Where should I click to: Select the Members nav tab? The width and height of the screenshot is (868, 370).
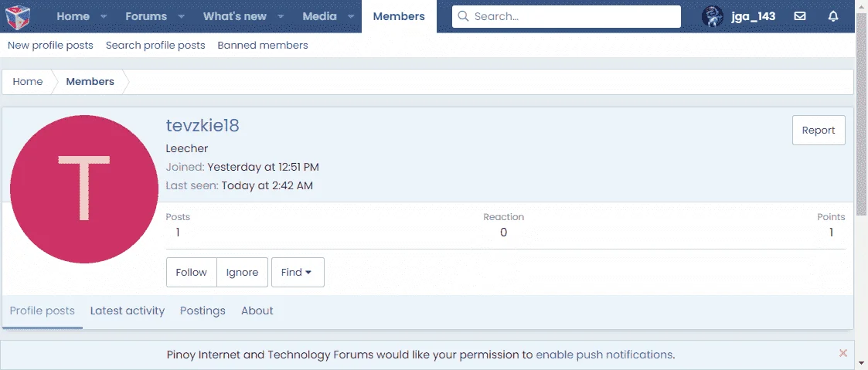(399, 16)
